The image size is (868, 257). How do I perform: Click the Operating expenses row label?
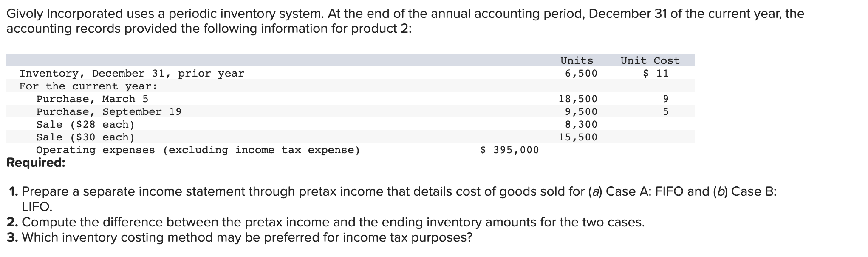pyautogui.click(x=198, y=150)
